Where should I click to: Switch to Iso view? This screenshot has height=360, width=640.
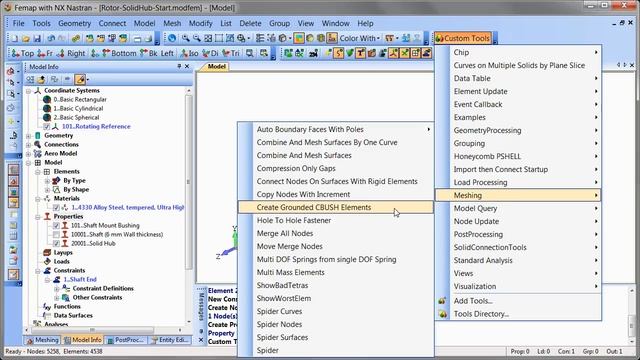[190, 53]
